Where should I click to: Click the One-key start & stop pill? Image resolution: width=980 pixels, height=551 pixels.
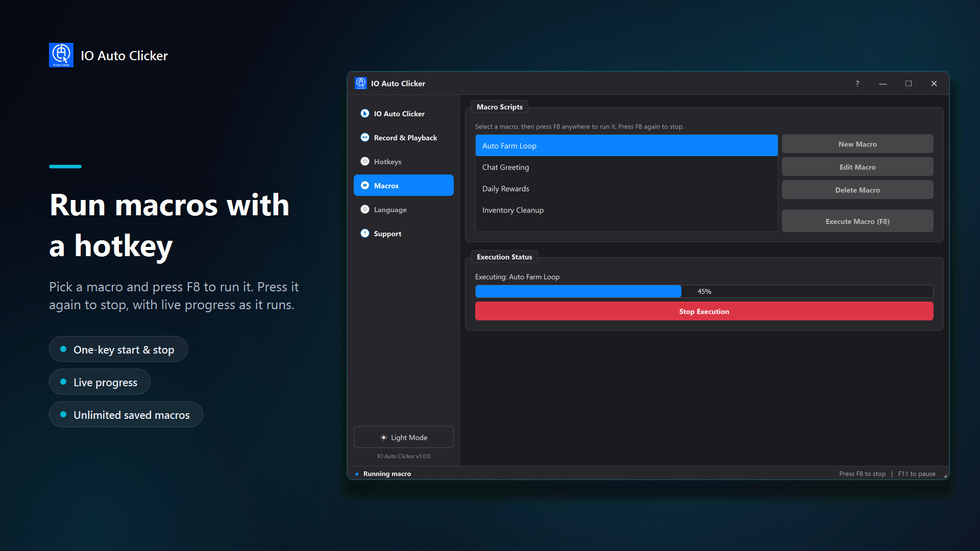tap(118, 349)
